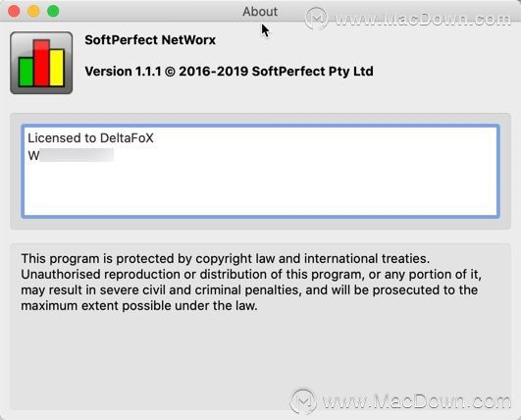Click the copyright law notice paragraph
Screen dimensions: 521x420
[x=251, y=282]
